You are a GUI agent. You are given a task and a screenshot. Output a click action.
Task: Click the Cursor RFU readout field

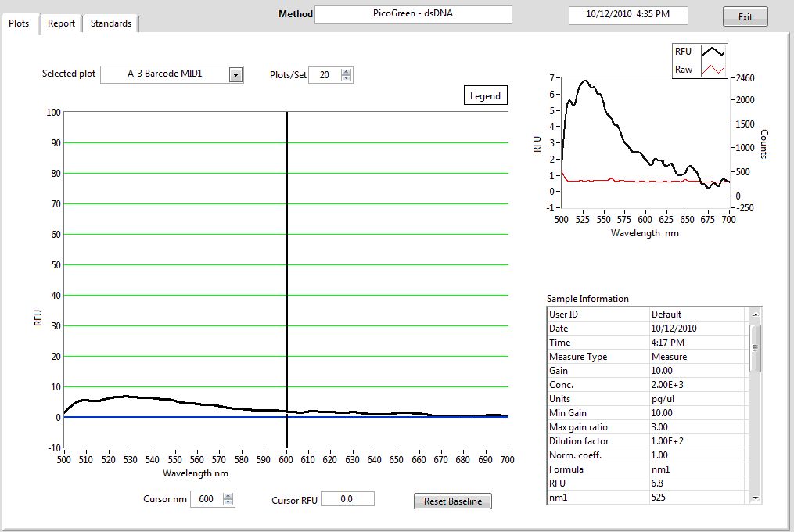click(x=347, y=499)
